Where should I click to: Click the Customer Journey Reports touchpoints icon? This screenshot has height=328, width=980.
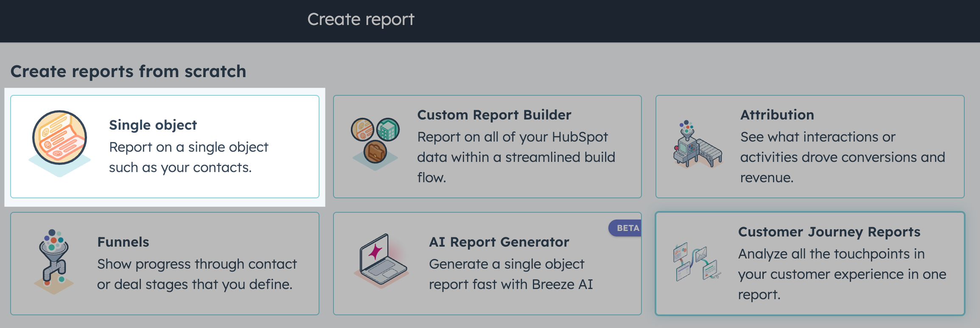click(696, 261)
